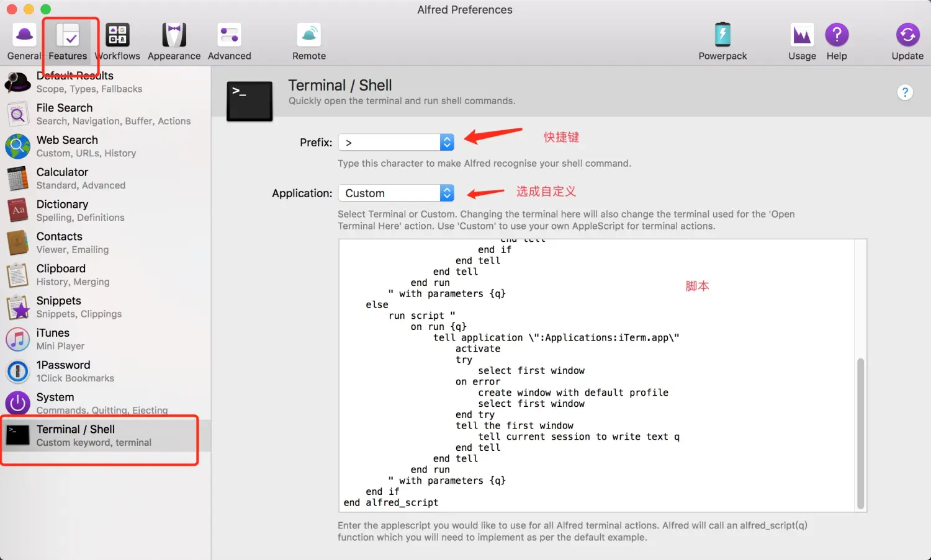This screenshot has width=931, height=560.
Task: Expand the Prefix dropdown arrows
Action: click(x=447, y=143)
